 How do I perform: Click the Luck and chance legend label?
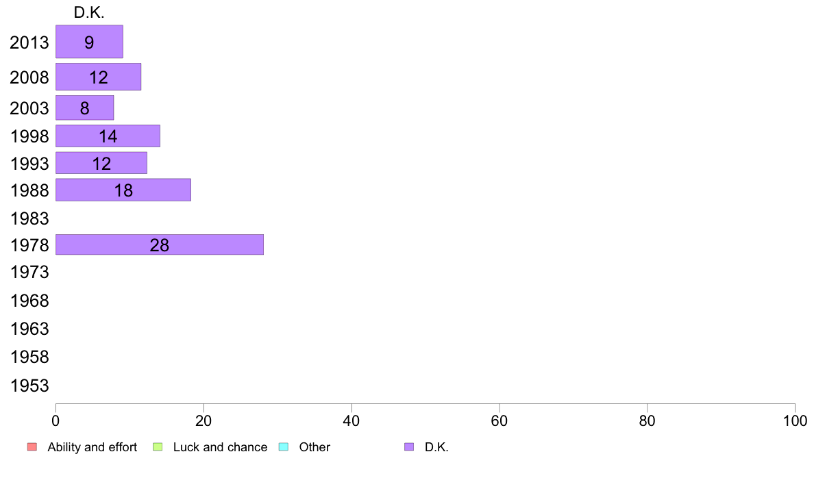[220, 447]
